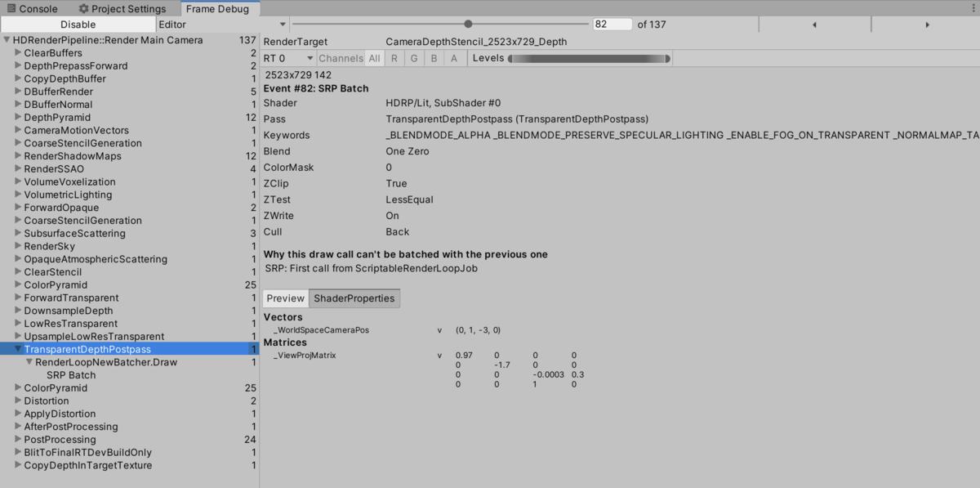
Task: Go to next event with right arrow
Action: pos(927,25)
